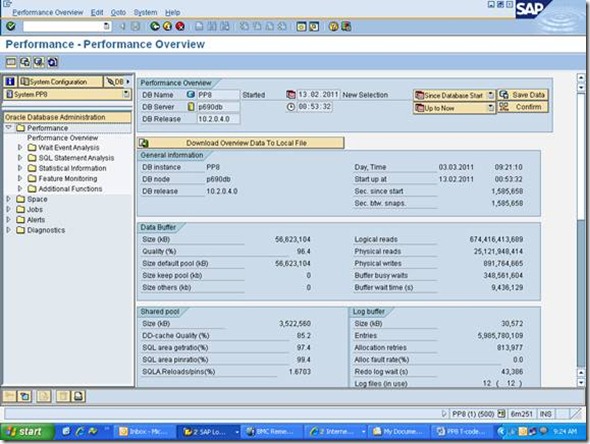Click the calendar icon beside the Started date

tap(290, 94)
